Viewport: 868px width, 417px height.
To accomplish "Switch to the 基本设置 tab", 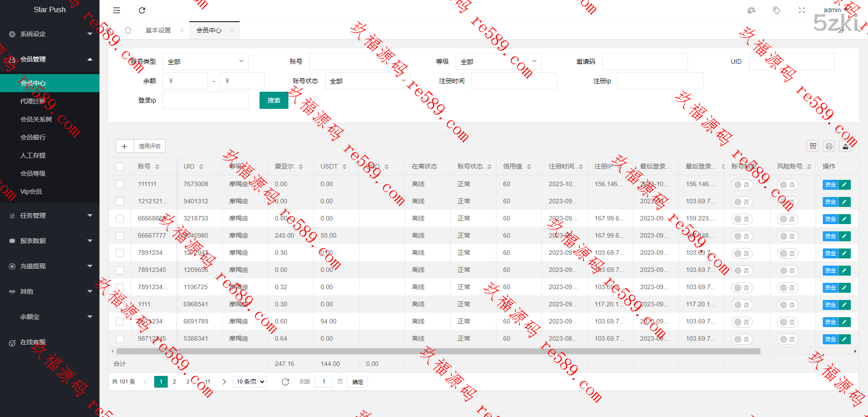I will click(158, 30).
